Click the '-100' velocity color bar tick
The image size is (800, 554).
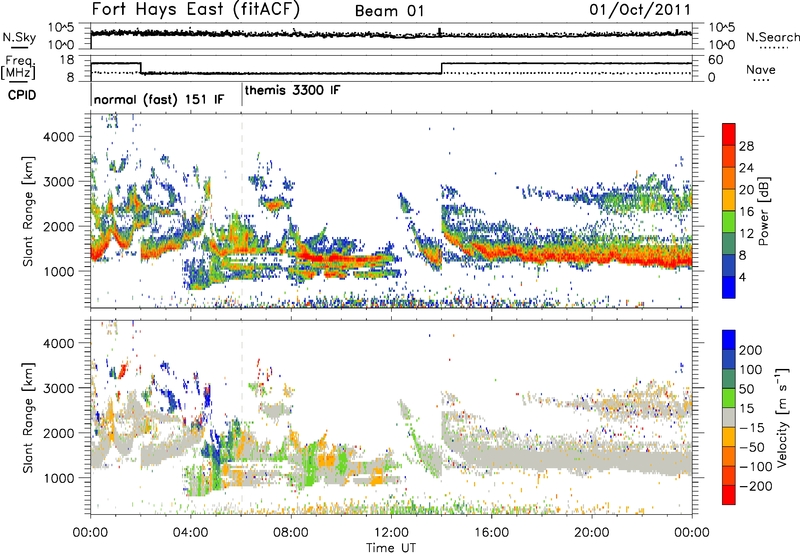click(x=756, y=466)
